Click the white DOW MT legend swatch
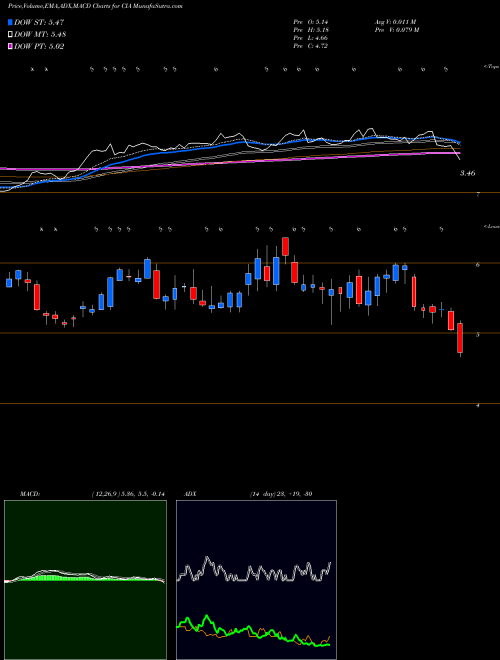 coord(10,35)
